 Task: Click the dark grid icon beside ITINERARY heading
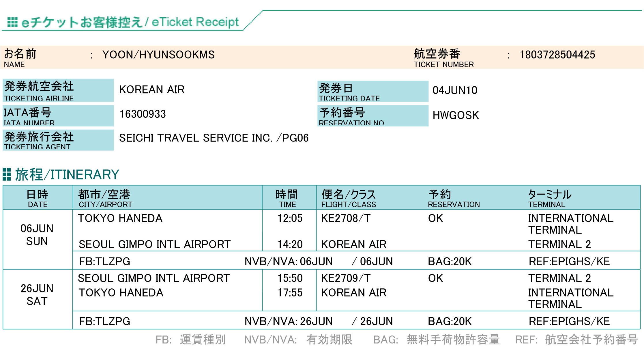pyautogui.click(x=7, y=174)
